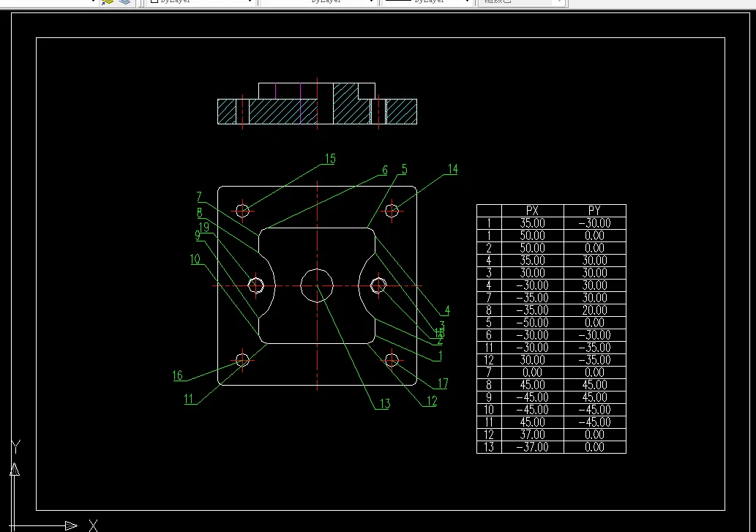Select the bottom-right corner hole in plan view
Viewport: 756px width, 532px height.
(x=392, y=360)
